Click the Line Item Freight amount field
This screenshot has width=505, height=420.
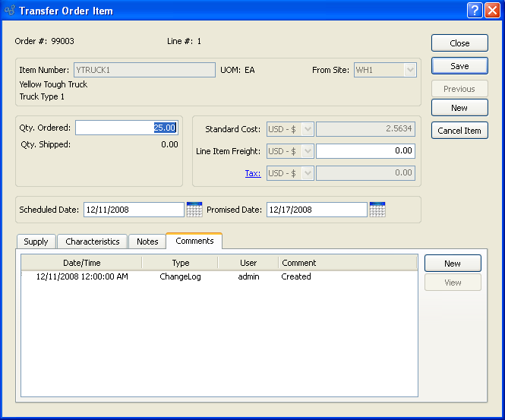(x=365, y=151)
